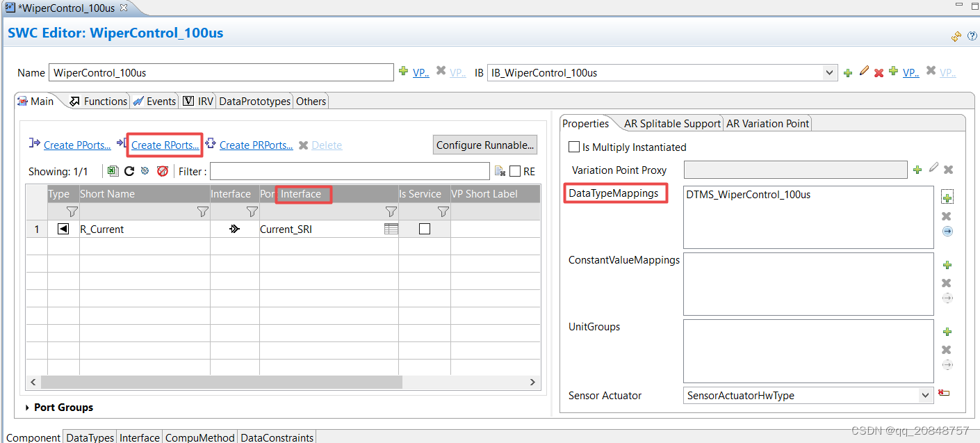
Task: Open the Sensor Actuator SensorActuatorHwType dropdown
Action: click(925, 395)
